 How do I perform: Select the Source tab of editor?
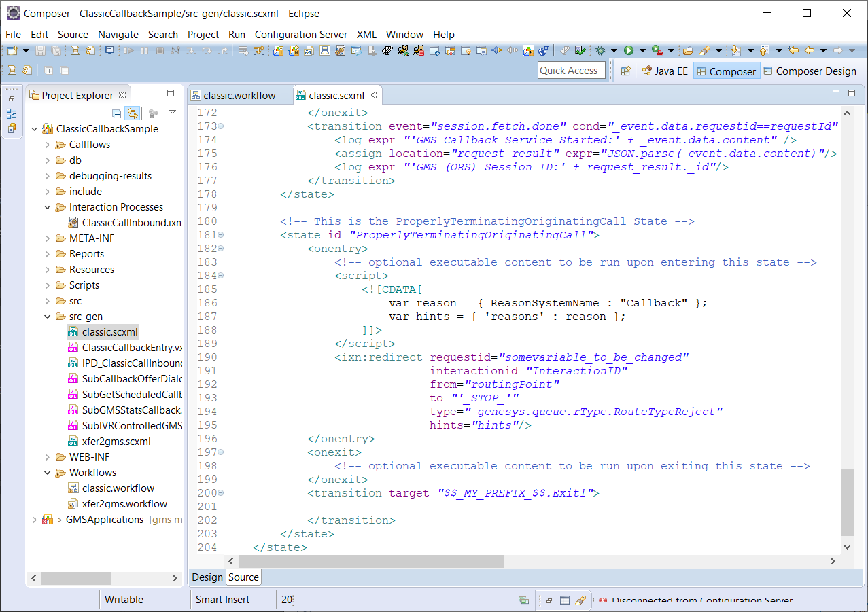click(x=243, y=577)
